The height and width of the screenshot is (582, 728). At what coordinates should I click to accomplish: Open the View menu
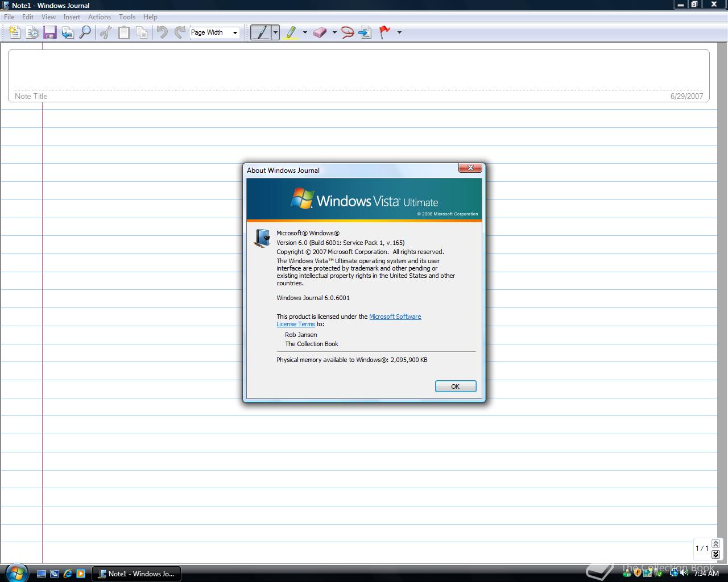[48, 17]
